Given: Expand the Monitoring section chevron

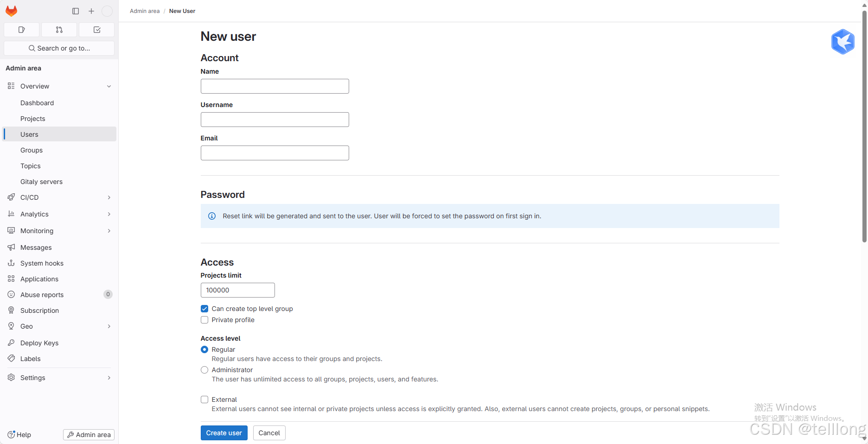Looking at the screenshot, I should pos(109,231).
